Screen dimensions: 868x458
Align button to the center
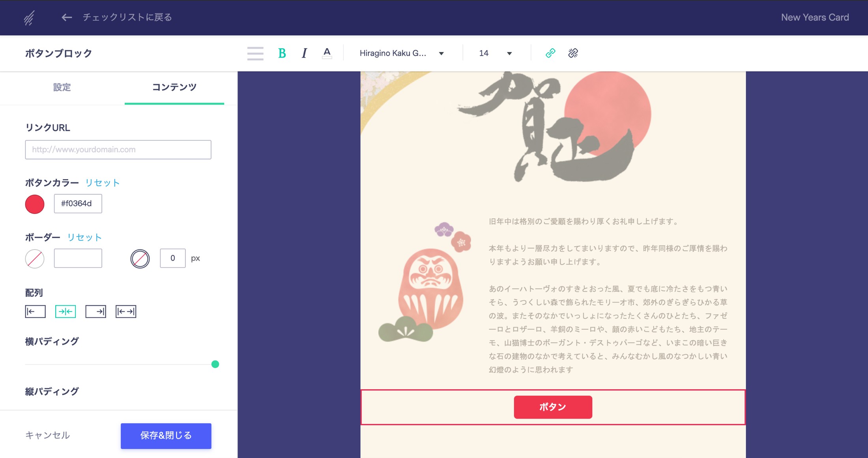point(65,312)
